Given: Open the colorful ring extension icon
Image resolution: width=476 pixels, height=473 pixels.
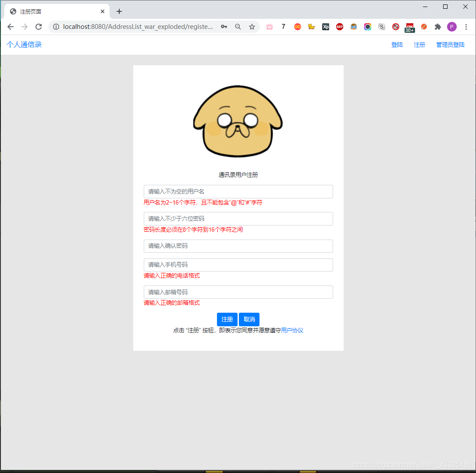Looking at the screenshot, I should pos(368,27).
